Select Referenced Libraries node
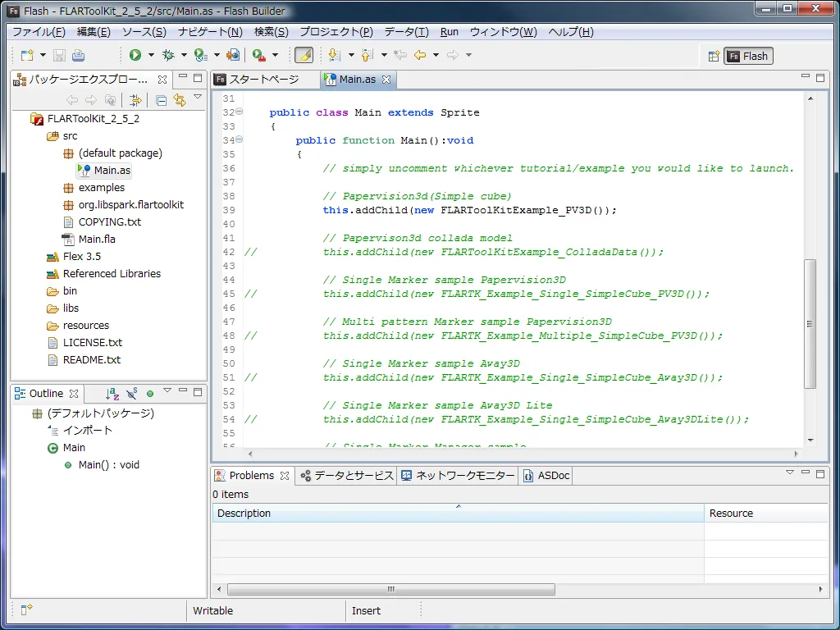 click(x=112, y=274)
